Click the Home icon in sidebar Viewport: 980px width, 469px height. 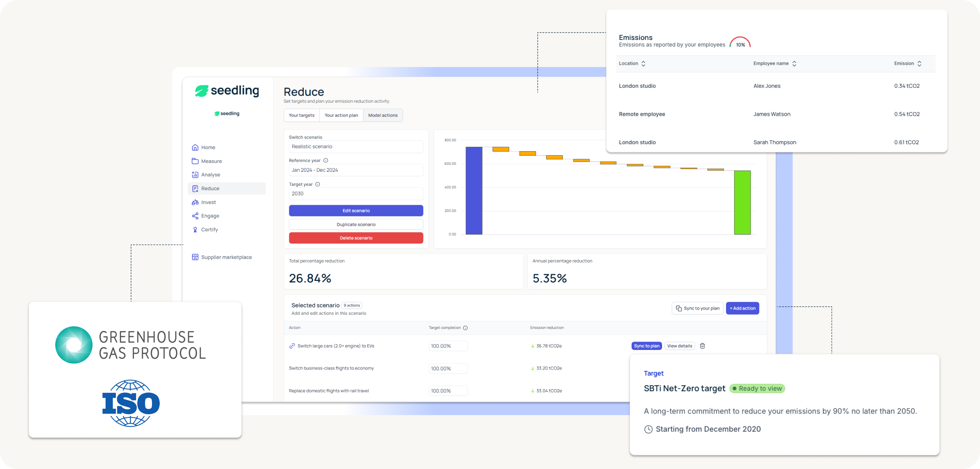[x=195, y=147]
